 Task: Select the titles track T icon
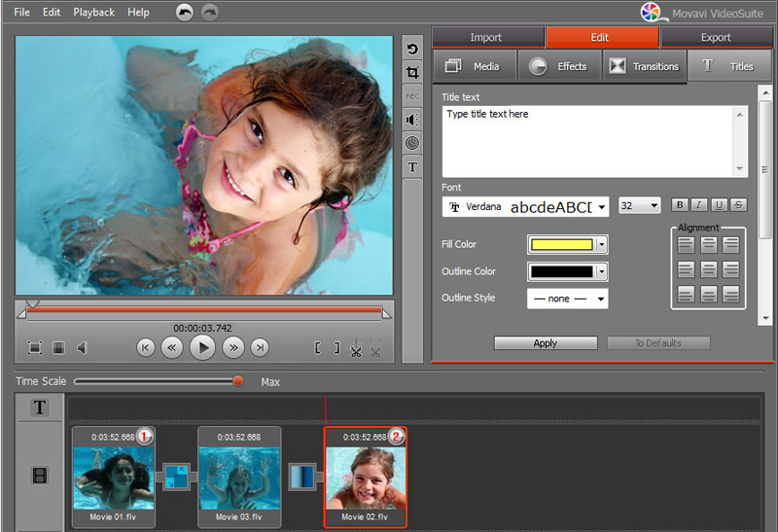[40, 408]
